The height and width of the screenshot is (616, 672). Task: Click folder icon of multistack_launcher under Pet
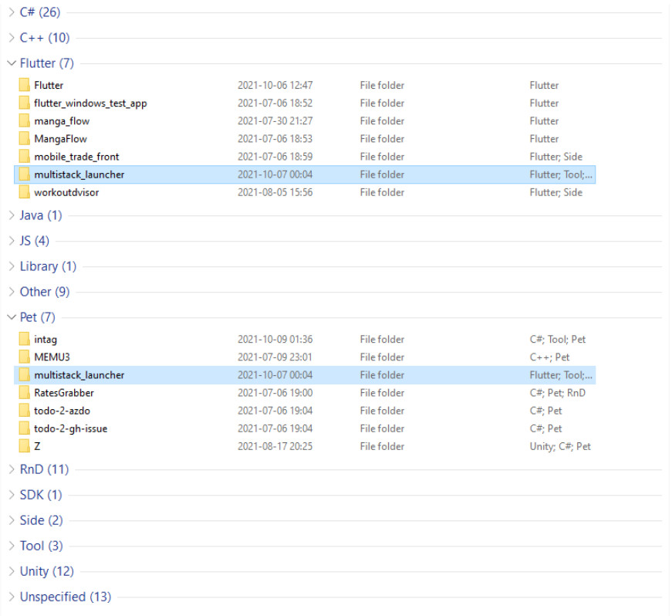(x=25, y=375)
